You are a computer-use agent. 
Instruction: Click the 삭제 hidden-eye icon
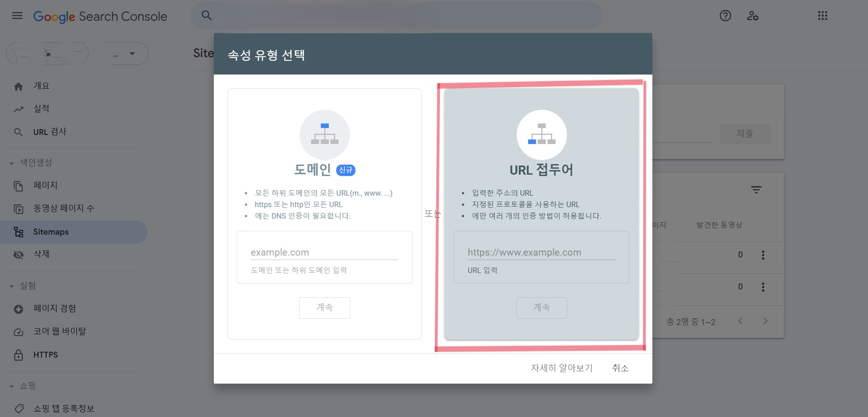18,255
